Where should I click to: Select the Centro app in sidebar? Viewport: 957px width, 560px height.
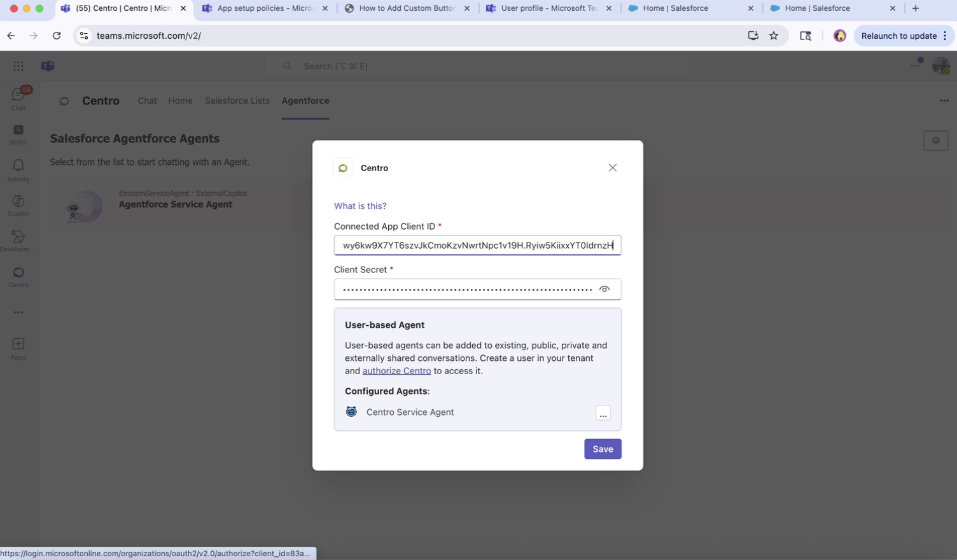pos(18,277)
